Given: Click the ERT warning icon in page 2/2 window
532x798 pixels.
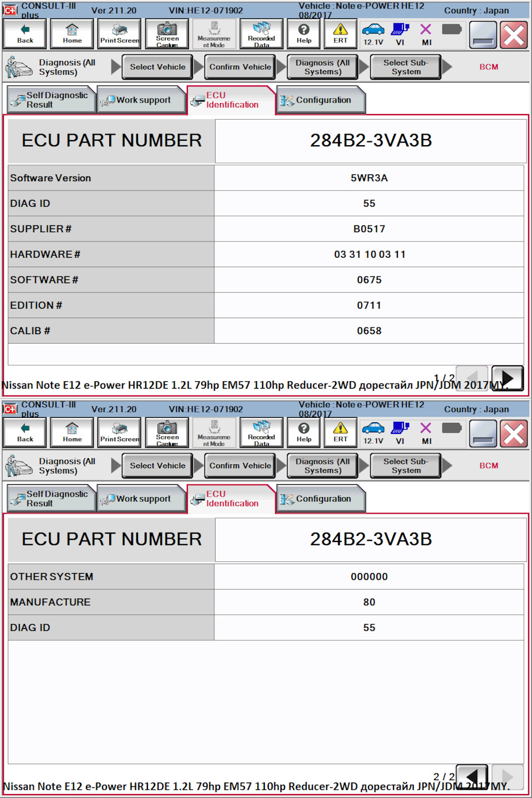Looking at the screenshot, I should 340,433.
